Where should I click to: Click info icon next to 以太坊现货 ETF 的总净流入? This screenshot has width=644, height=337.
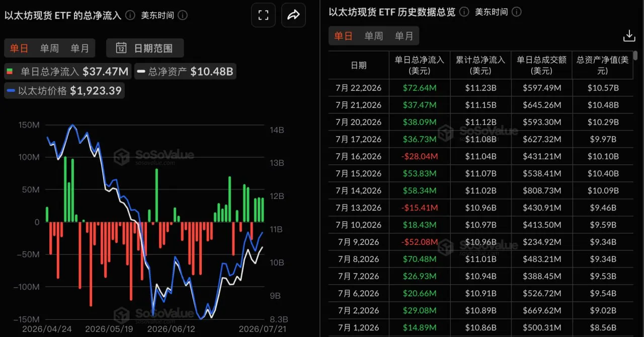tap(130, 15)
